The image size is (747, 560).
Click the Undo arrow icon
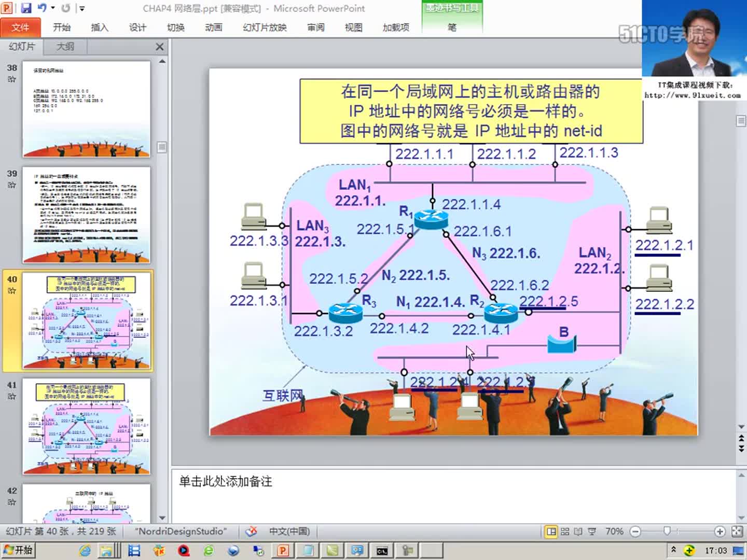(x=43, y=8)
